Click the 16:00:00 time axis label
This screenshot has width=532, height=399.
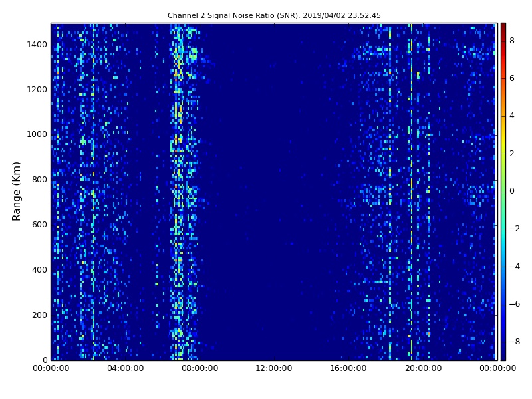[348, 368]
